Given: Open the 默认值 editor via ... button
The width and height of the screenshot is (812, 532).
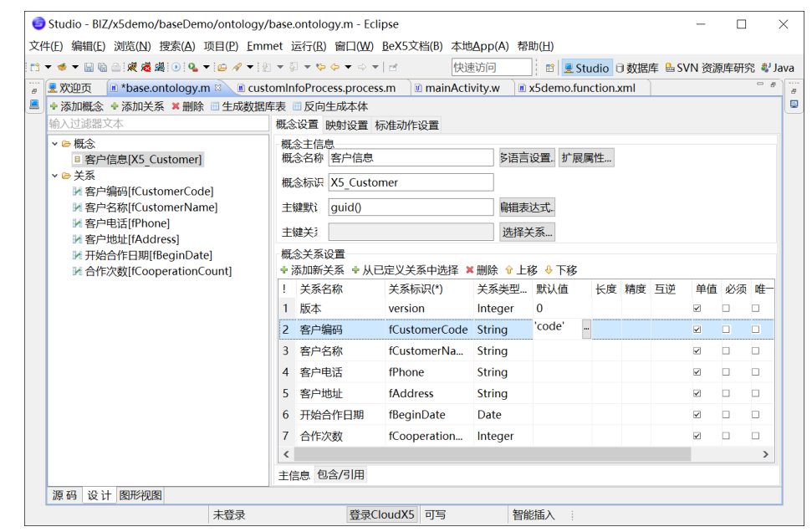Looking at the screenshot, I should [x=586, y=329].
